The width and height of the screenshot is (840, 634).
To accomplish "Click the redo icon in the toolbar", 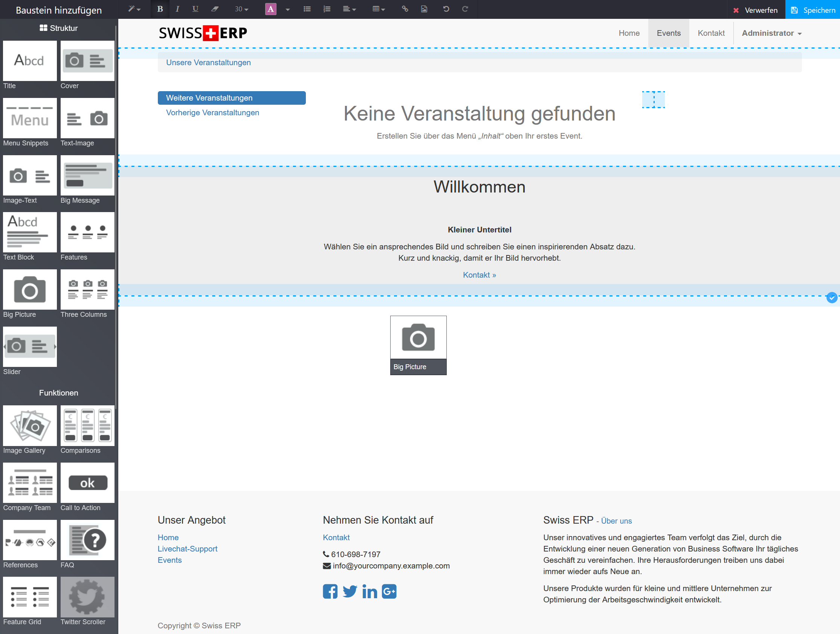I will click(x=465, y=9).
